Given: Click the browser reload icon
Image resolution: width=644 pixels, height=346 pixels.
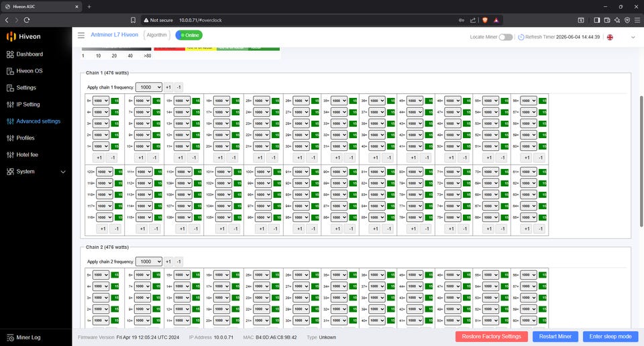Looking at the screenshot, I should click(x=27, y=19).
